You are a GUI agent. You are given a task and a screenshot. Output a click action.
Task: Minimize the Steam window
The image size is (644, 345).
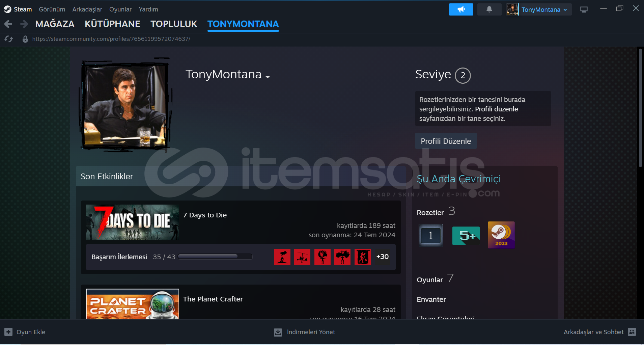point(604,8)
